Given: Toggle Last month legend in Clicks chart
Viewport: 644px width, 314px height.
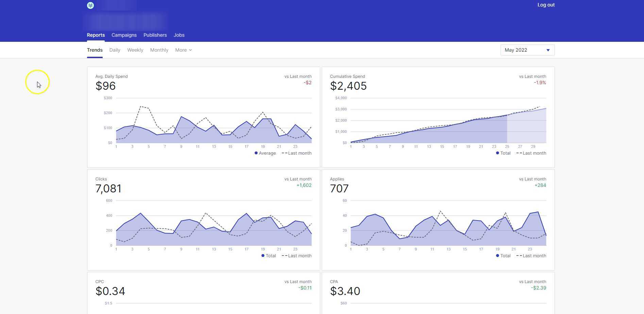Looking at the screenshot, I should (296, 256).
